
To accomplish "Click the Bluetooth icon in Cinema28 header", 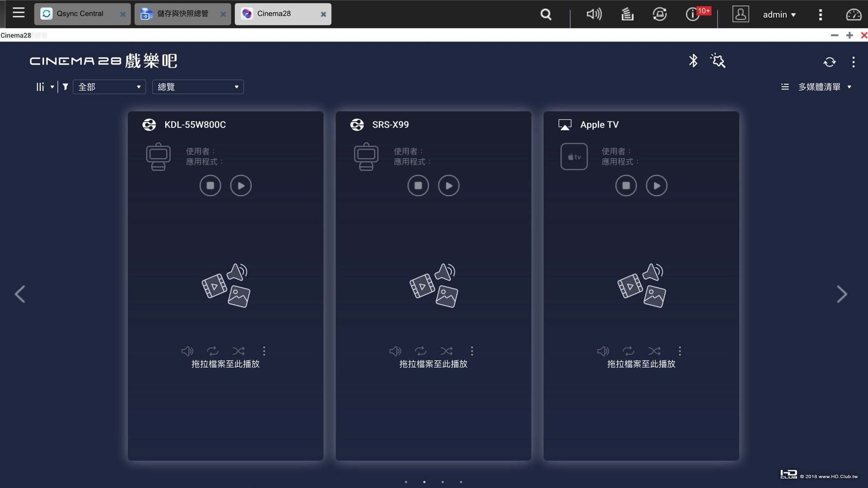I will click(693, 61).
